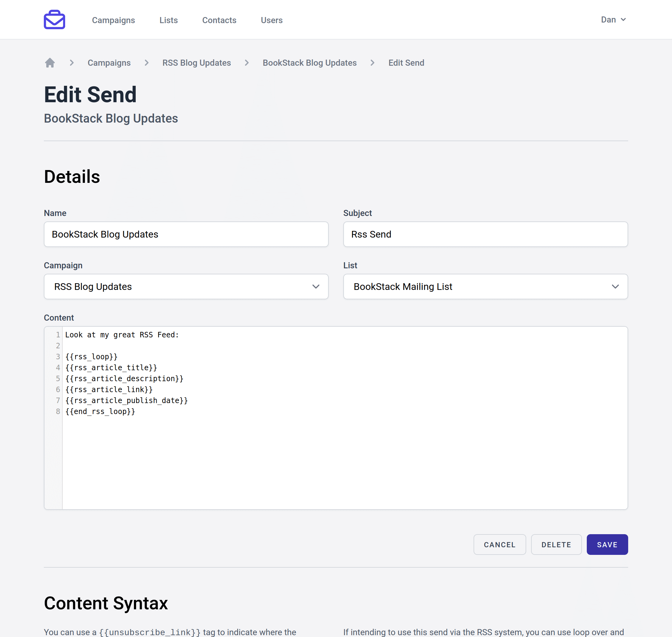Click the mail envelope logo icon
Viewport: 672px width, 637px height.
(x=54, y=20)
